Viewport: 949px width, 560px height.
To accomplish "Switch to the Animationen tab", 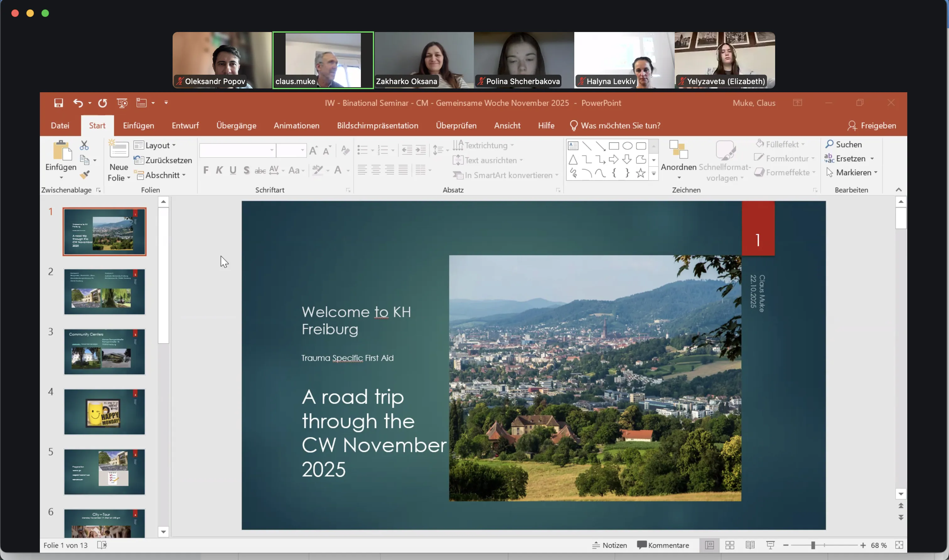I will pos(296,126).
